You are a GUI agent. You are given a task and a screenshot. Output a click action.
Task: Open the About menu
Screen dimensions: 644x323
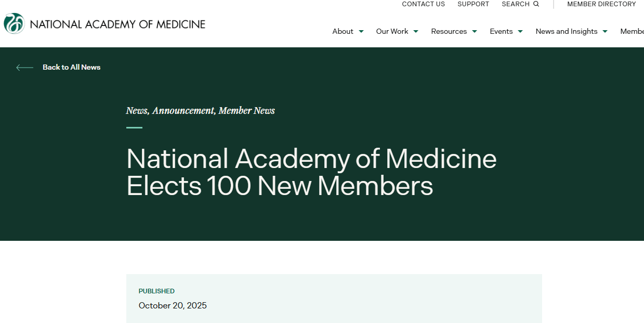click(x=343, y=32)
